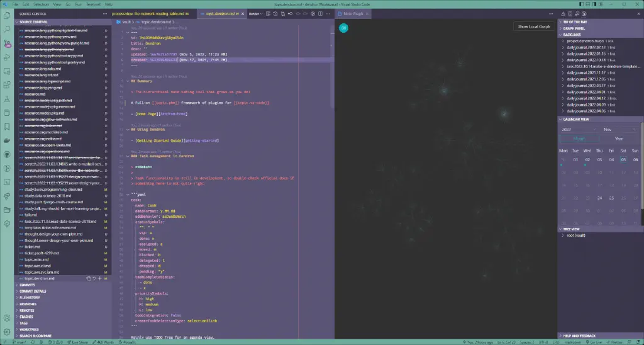Click the warning triangle icon in the side bar

click(x=563, y=14)
